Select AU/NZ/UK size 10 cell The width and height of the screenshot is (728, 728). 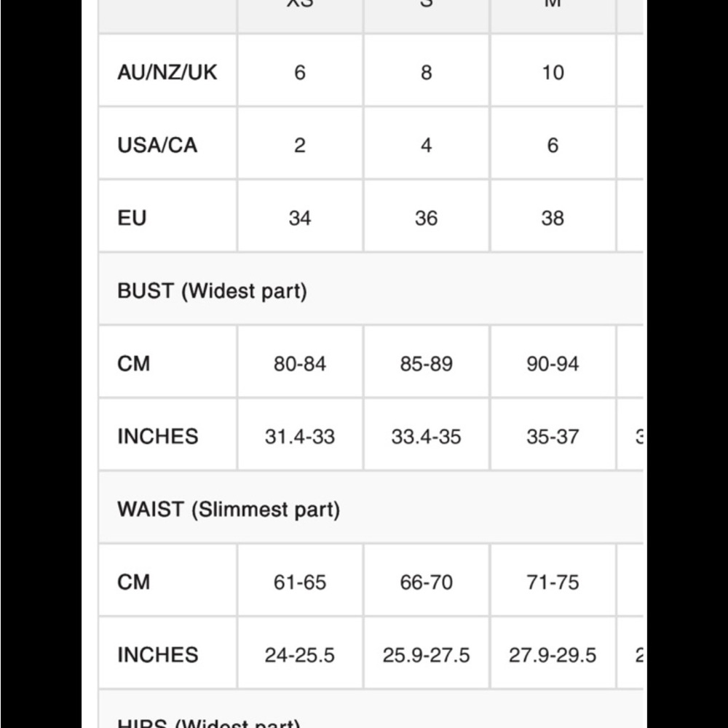pyautogui.click(x=553, y=72)
